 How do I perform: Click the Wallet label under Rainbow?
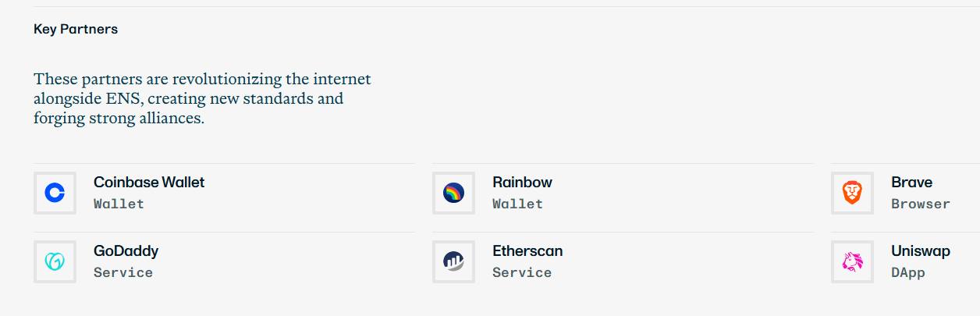[517, 204]
